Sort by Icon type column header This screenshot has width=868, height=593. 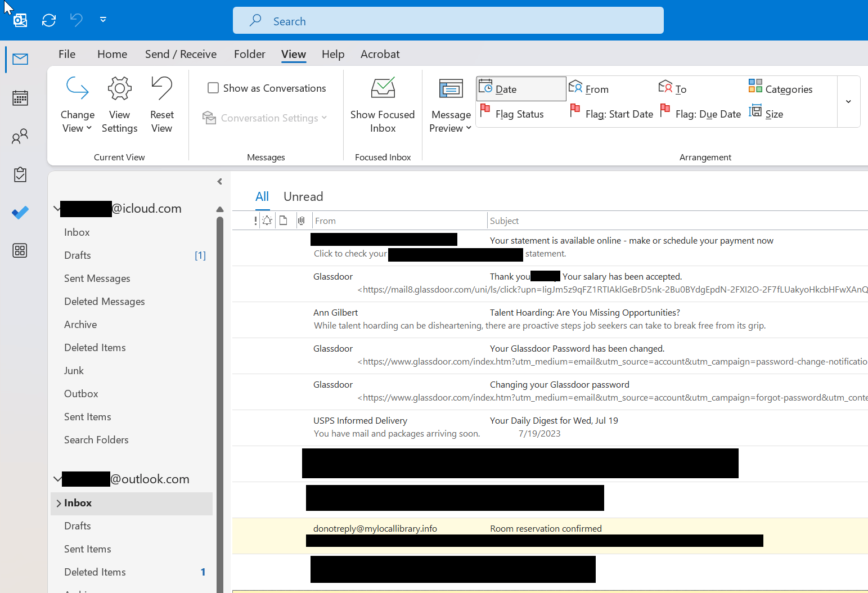[x=284, y=221]
